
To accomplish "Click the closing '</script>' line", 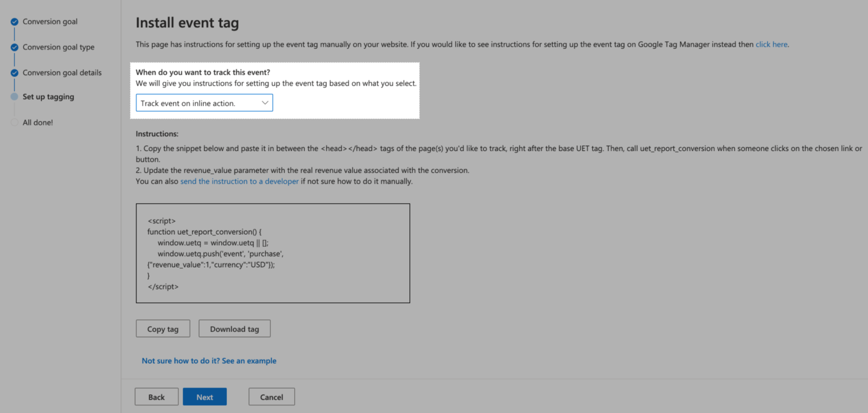I will pyautogui.click(x=163, y=287).
